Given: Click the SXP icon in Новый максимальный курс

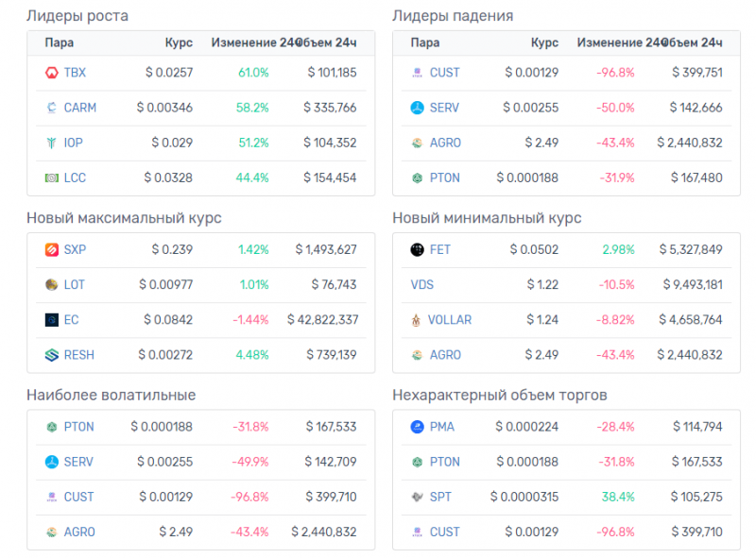Looking at the screenshot, I should [x=50, y=250].
